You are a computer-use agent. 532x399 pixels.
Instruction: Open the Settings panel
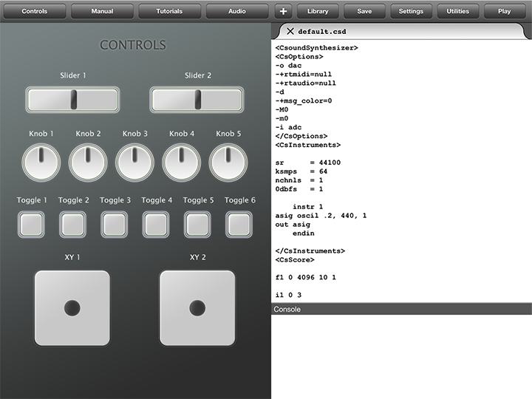[411, 11]
